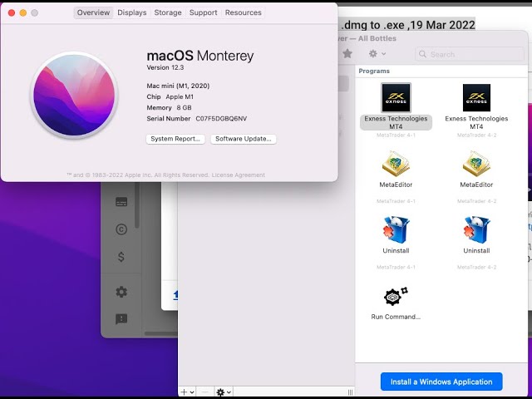Click the dollar sign icon in gray sidebar

click(121, 257)
